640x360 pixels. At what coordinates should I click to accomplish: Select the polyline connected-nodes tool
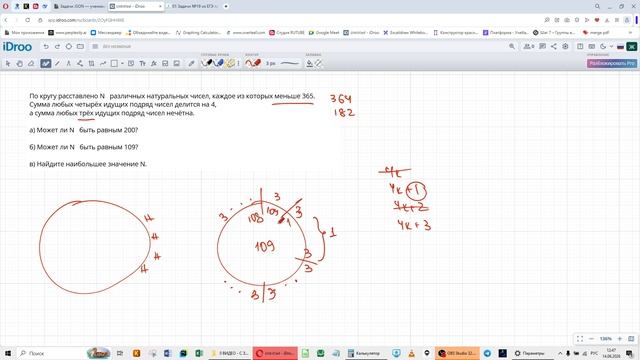point(80,63)
